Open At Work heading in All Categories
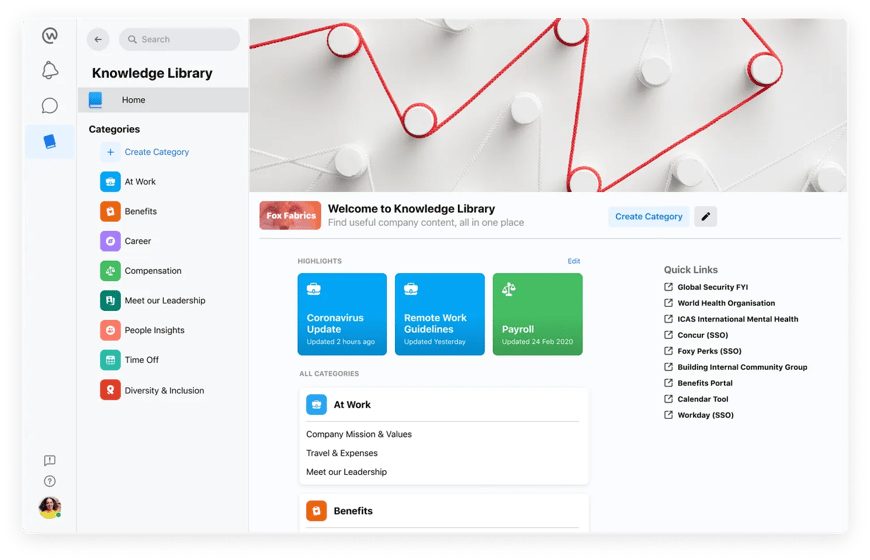870x560 pixels. (x=352, y=405)
